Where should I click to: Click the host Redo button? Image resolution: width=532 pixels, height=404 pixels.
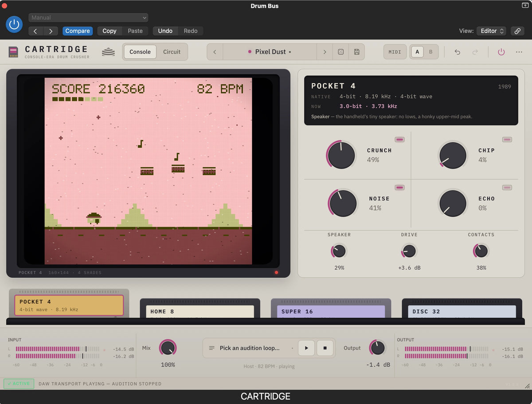(x=191, y=31)
